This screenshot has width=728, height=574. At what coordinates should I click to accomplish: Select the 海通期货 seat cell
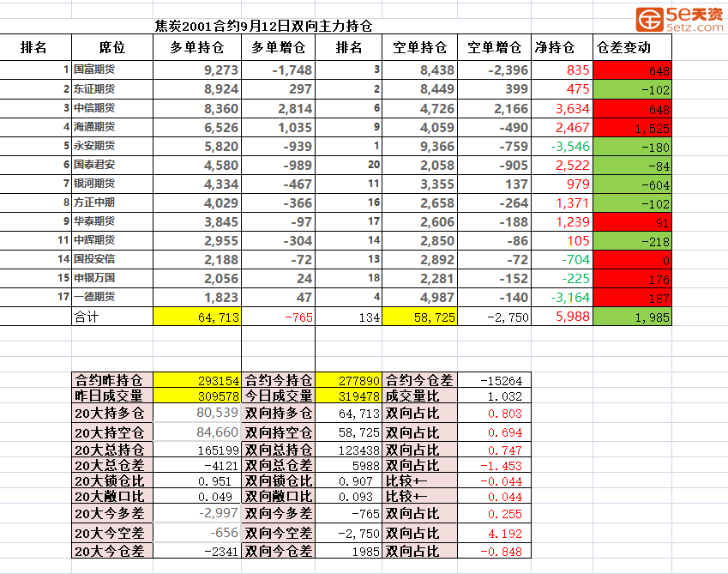tap(111, 127)
